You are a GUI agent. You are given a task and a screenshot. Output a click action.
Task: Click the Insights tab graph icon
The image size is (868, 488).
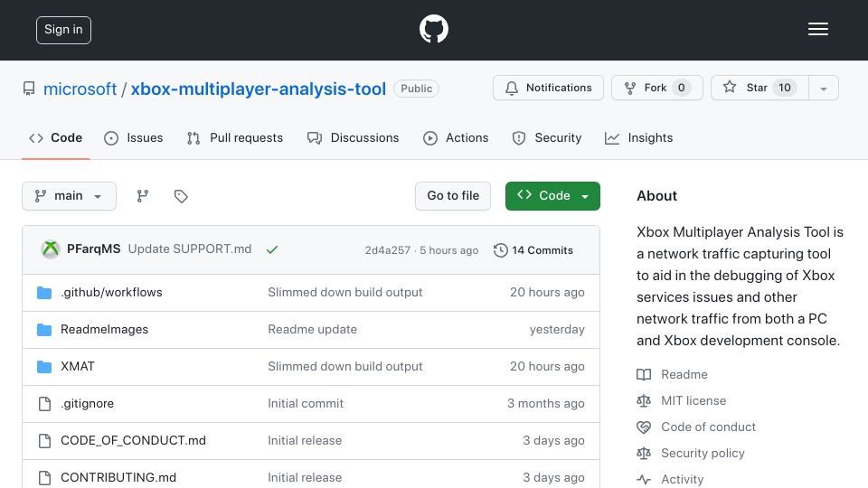point(612,137)
